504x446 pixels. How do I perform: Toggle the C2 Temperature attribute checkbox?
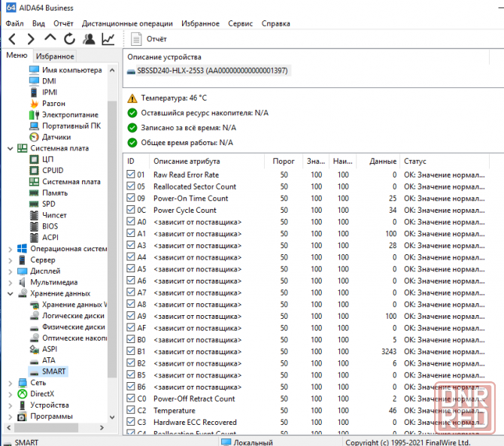coord(132,411)
